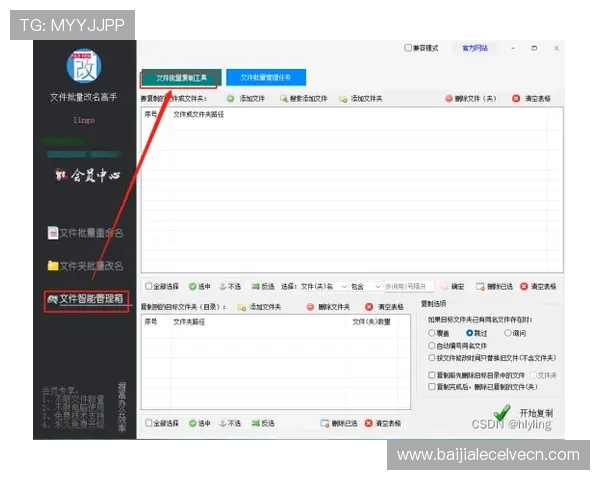Click 删除已选 beside the 确定 button

(x=494, y=286)
